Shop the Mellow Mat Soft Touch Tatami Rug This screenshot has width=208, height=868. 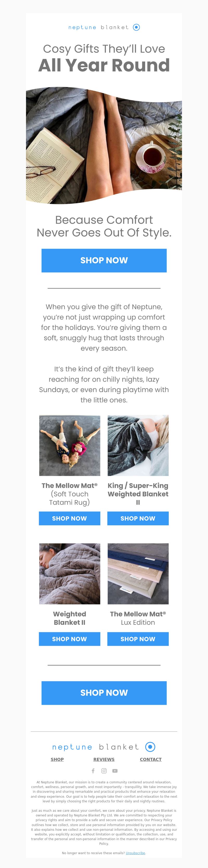click(69, 518)
